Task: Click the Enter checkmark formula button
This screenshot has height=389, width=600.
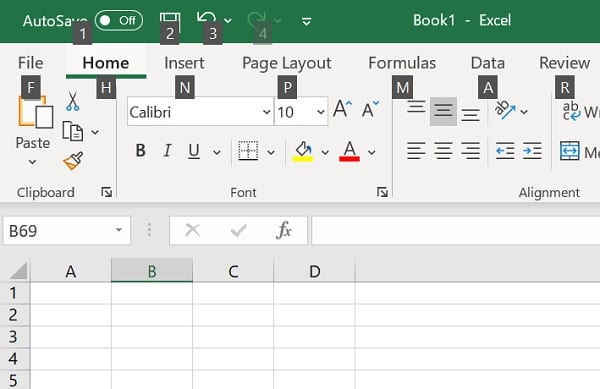Action: pos(239,231)
